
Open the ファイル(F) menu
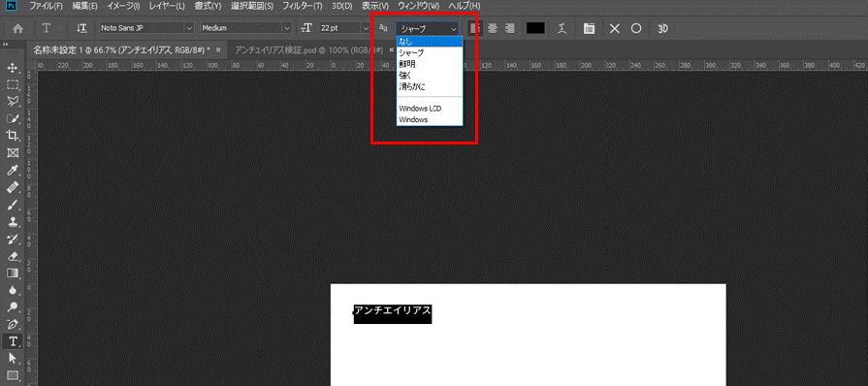tap(46, 7)
